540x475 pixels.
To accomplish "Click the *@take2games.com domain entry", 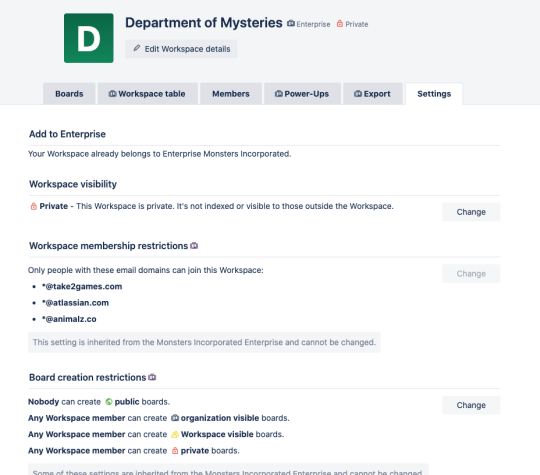I will pos(82,287).
